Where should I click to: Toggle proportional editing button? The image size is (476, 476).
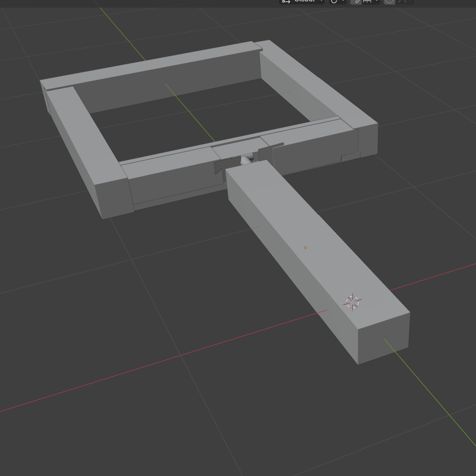389,2
